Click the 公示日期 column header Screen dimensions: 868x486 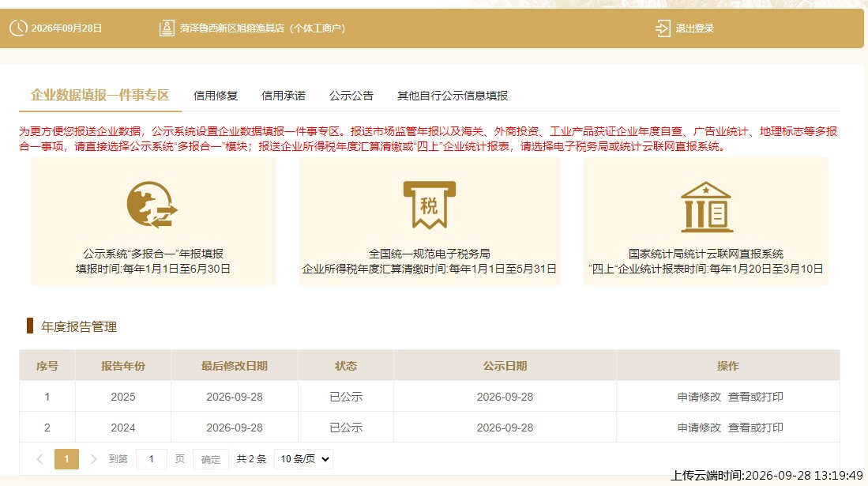click(505, 366)
